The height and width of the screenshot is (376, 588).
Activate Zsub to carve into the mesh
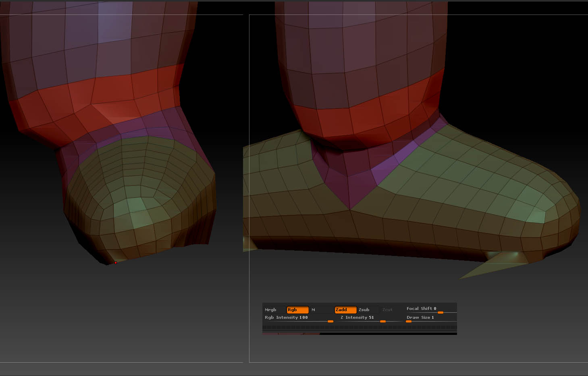pyautogui.click(x=365, y=310)
